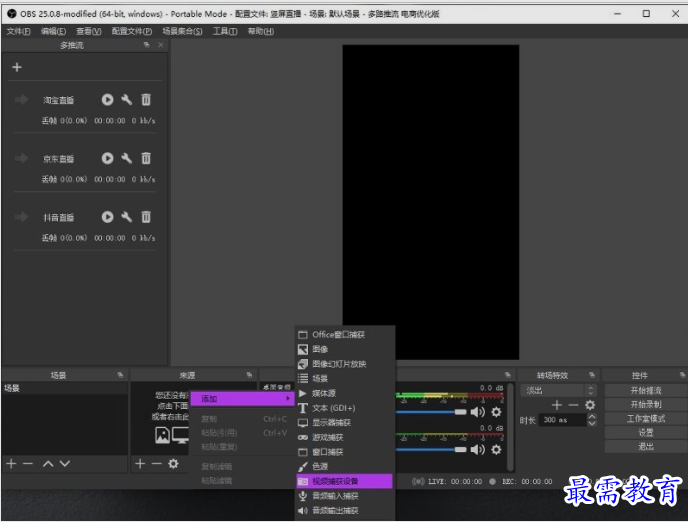Delete the 淘宝直播 stream with trash icon
The height and width of the screenshot is (522, 688).
[146, 100]
